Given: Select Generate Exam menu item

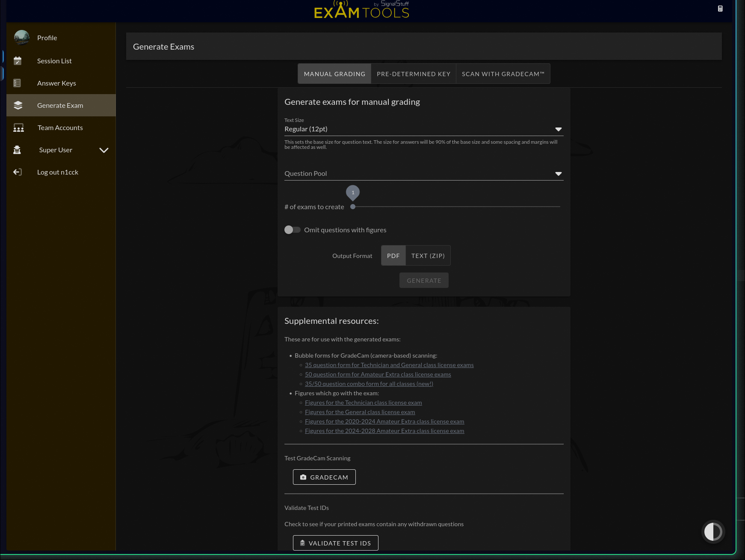Looking at the screenshot, I should point(61,105).
